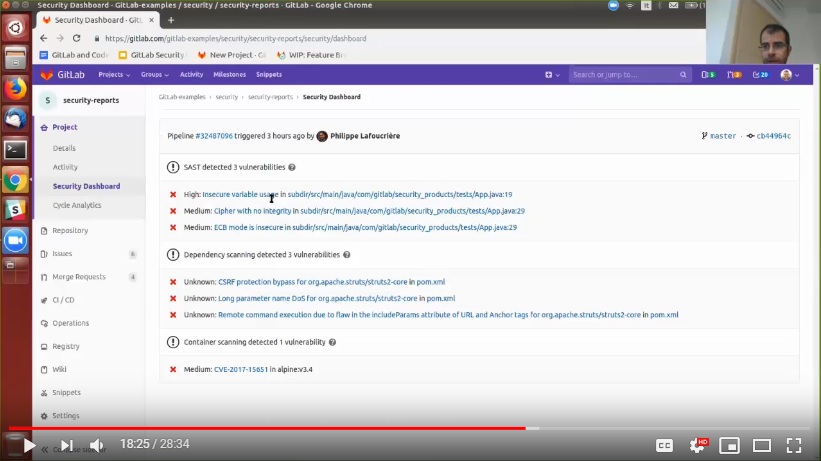
Task: Skip to next video
Action: click(66, 446)
